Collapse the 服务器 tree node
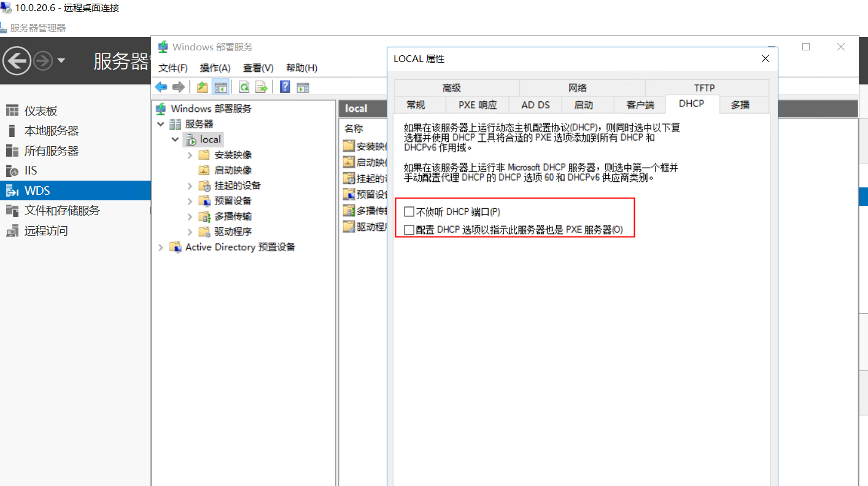The height and width of the screenshot is (486, 868). tap(161, 124)
